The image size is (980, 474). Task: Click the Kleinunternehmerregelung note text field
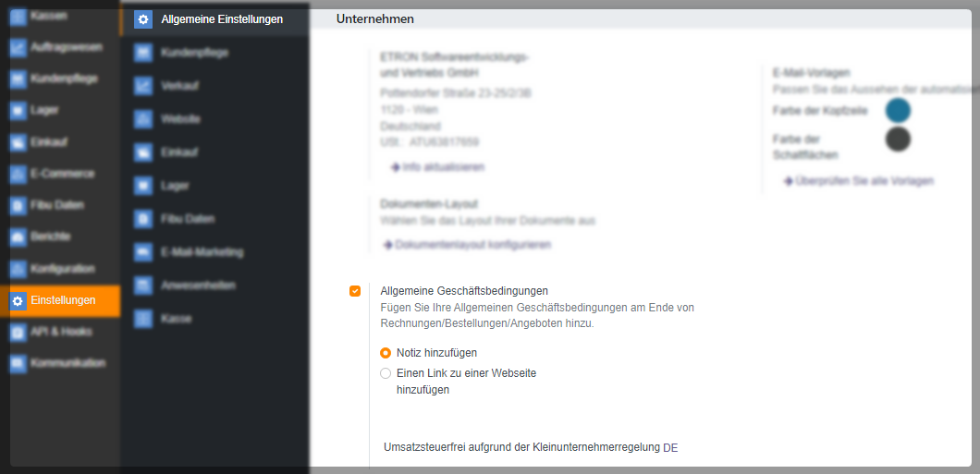[530, 448]
